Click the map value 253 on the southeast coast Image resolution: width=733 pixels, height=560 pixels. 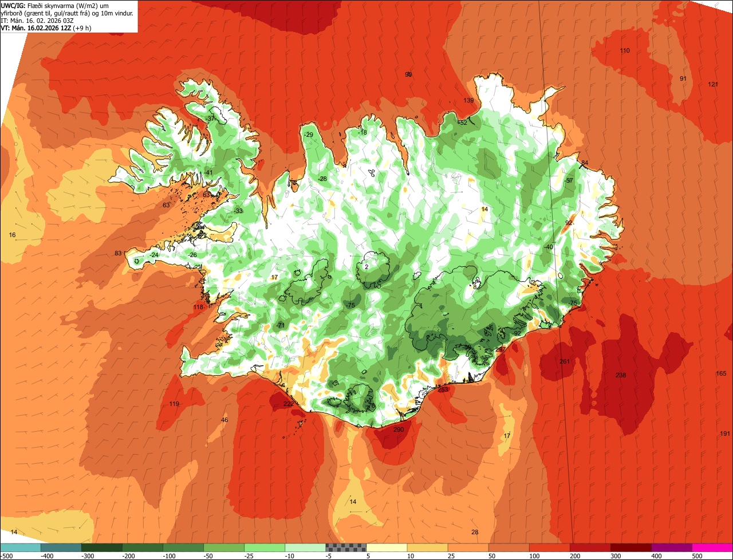[x=443, y=389]
